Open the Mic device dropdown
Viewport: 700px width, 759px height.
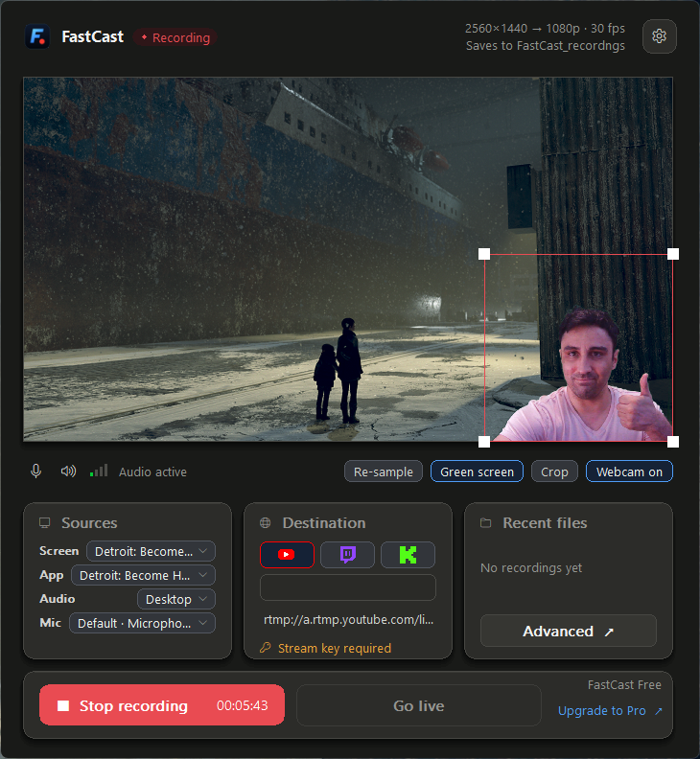click(143, 623)
